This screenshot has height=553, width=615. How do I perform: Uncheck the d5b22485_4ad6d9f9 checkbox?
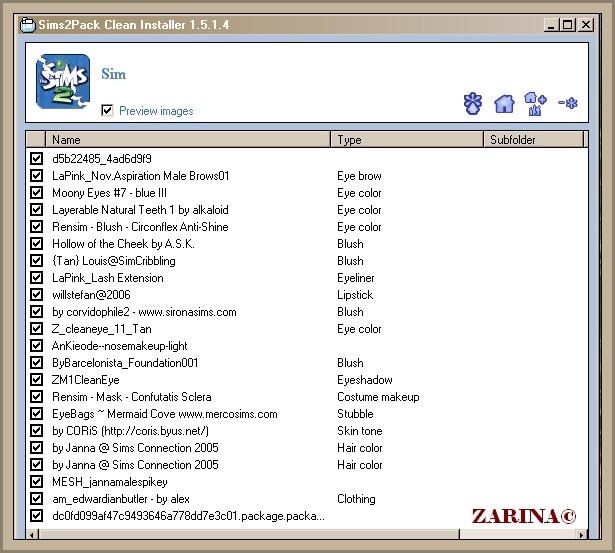36,158
